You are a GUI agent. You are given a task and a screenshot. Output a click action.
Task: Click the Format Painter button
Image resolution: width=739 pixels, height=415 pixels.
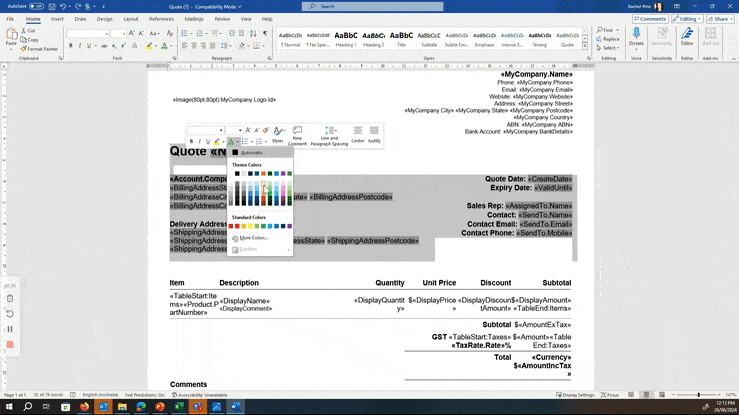[x=39, y=48]
